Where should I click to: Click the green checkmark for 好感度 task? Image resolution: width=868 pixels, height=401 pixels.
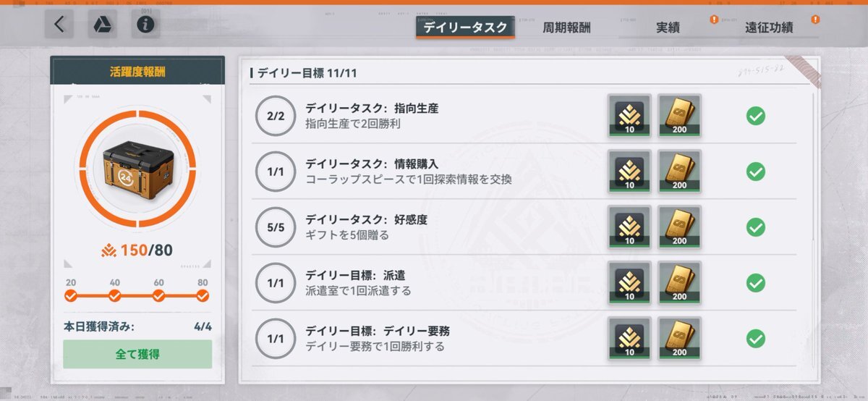point(756,227)
